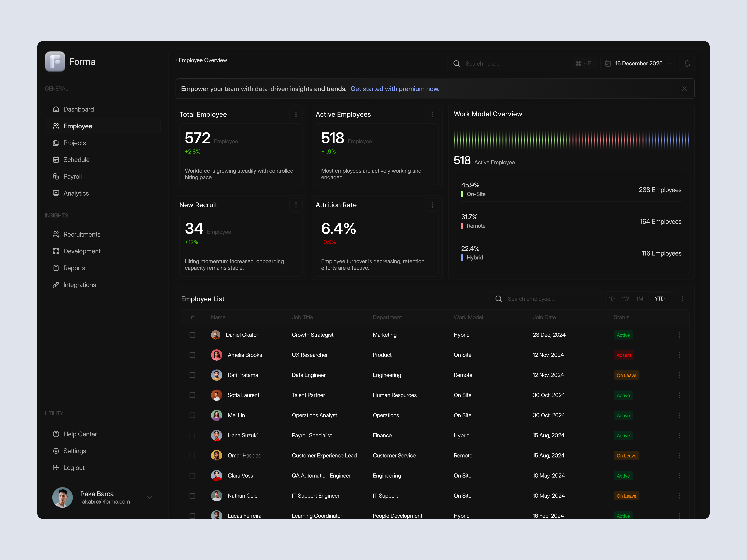Click Get started with premium now
Screen dimensions: 747x560
pos(395,89)
